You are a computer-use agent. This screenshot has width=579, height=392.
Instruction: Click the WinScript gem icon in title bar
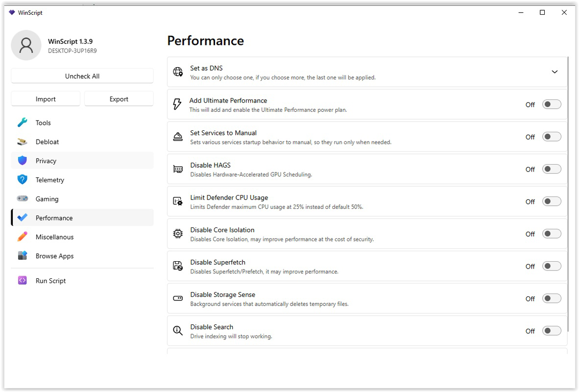click(12, 12)
